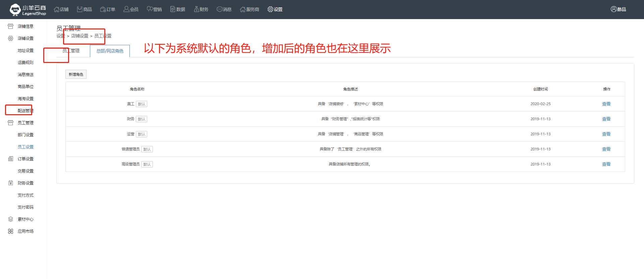
Task: Open the 消息 chat bubble icon
Action: point(219,9)
